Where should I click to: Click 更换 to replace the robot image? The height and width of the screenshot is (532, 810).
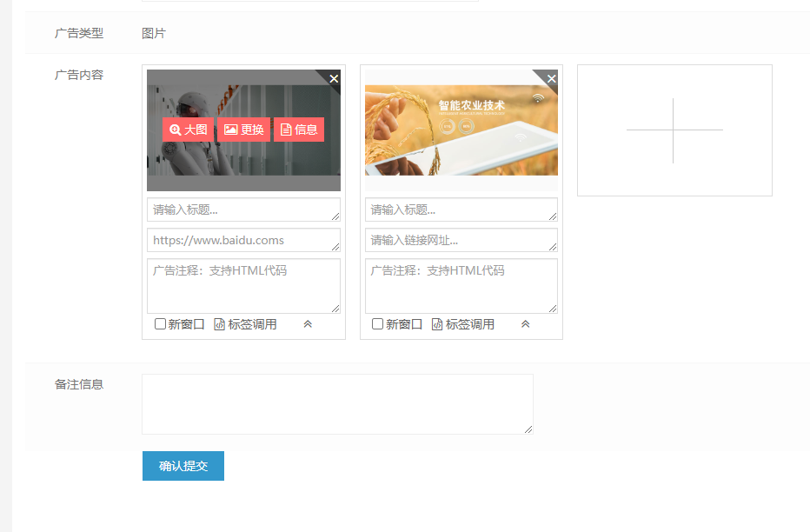244,130
